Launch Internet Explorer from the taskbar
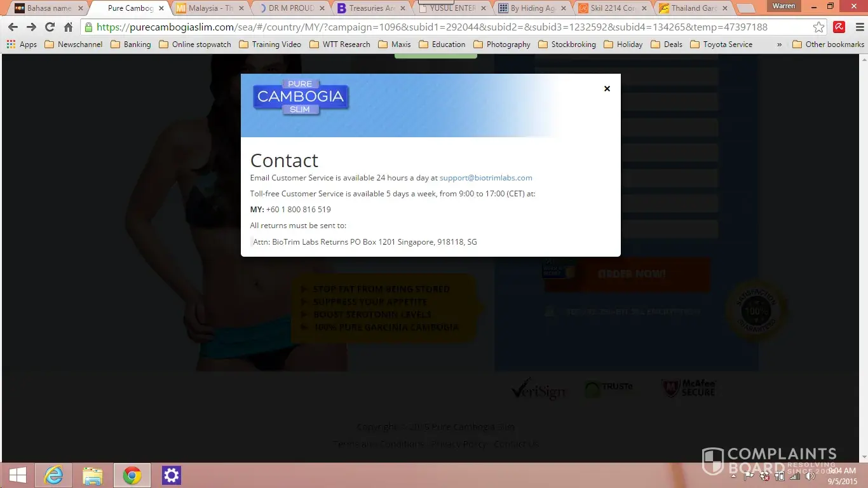 tap(53, 475)
